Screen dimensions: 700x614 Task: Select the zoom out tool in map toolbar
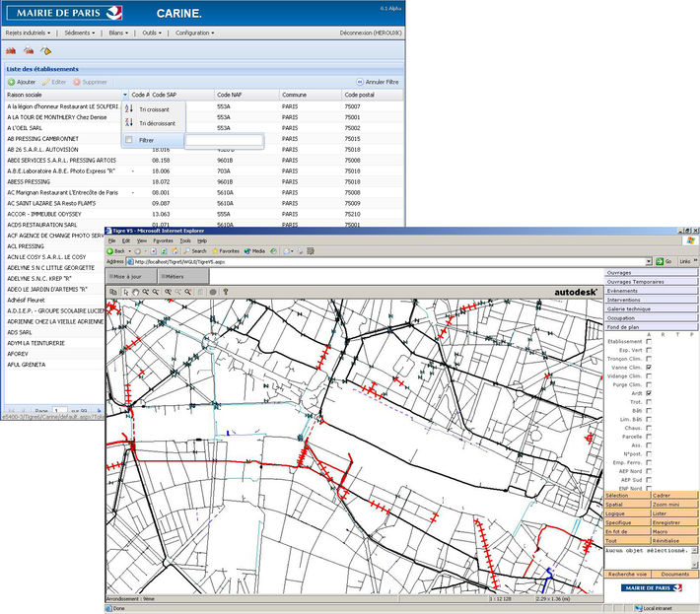(156, 292)
